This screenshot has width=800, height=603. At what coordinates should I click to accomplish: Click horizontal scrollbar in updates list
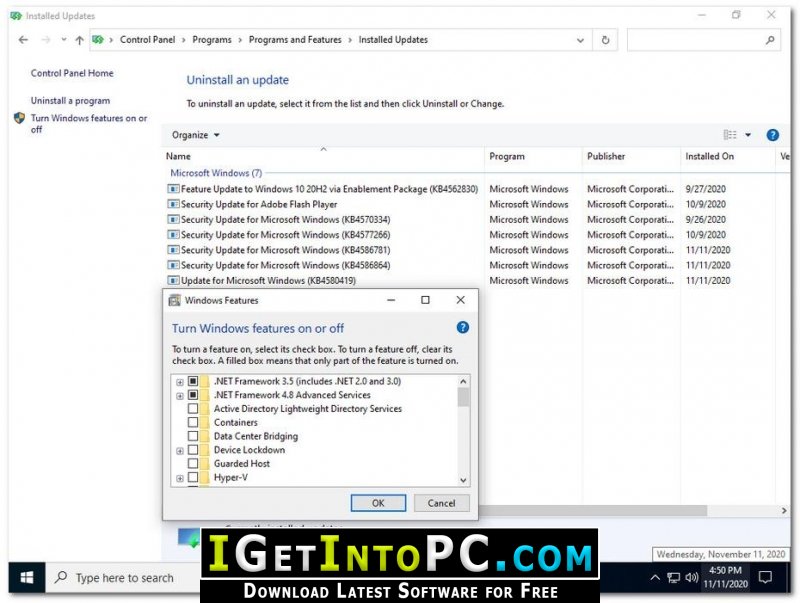tap(592, 510)
